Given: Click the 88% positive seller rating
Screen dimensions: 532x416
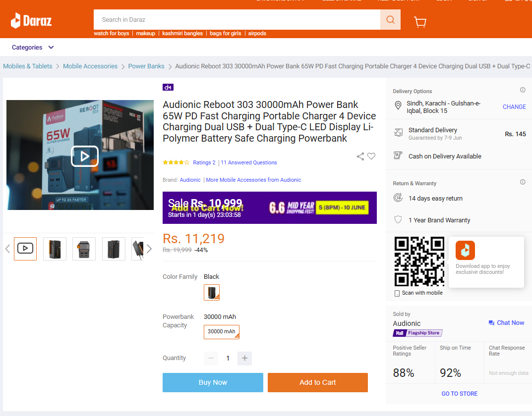Looking at the screenshot, I should [404, 373].
